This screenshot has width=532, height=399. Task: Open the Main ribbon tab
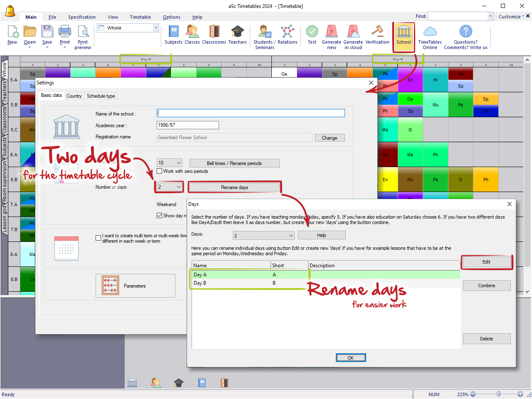tap(31, 17)
